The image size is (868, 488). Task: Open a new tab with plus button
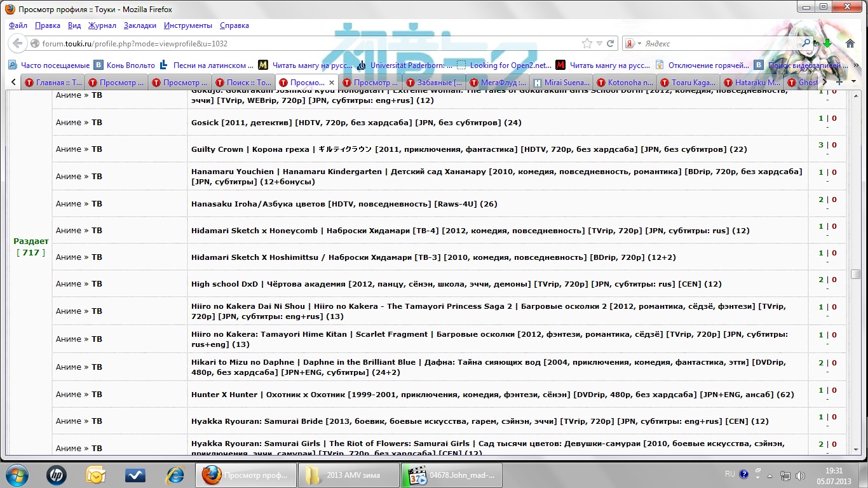[x=839, y=82]
